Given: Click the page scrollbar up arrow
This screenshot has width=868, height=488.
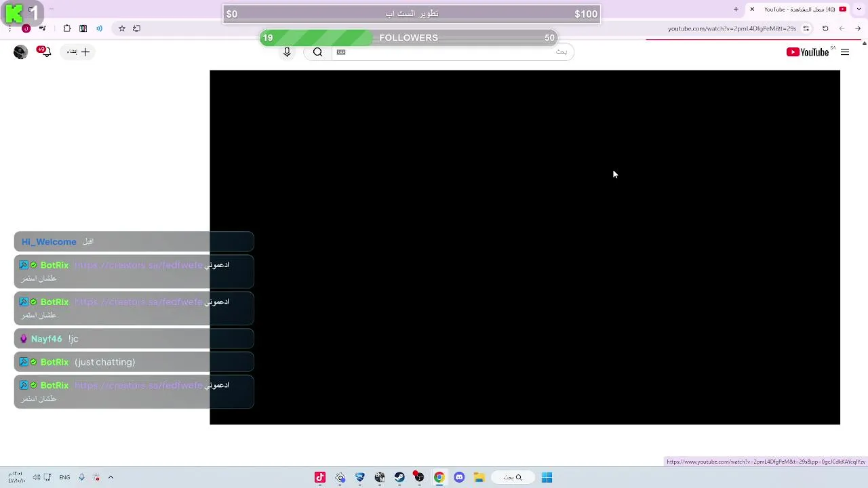Looking at the screenshot, I should point(864,43).
